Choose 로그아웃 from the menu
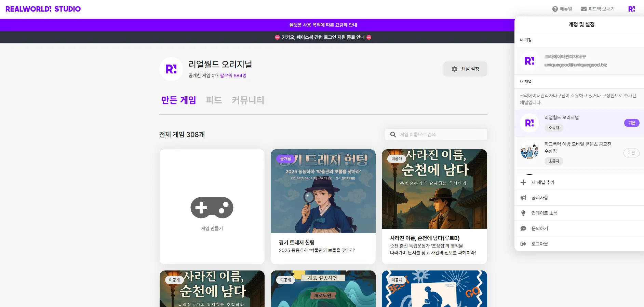Viewport: 644px width, 307px height. (x=579, y=244)
